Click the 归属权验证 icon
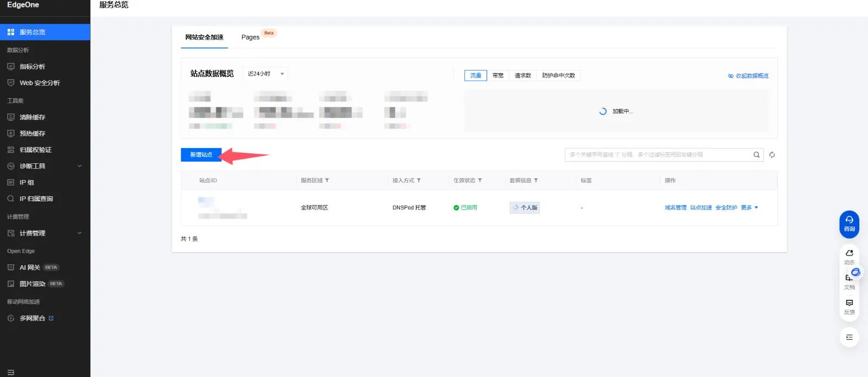868x377 pixels. (11, 150)
